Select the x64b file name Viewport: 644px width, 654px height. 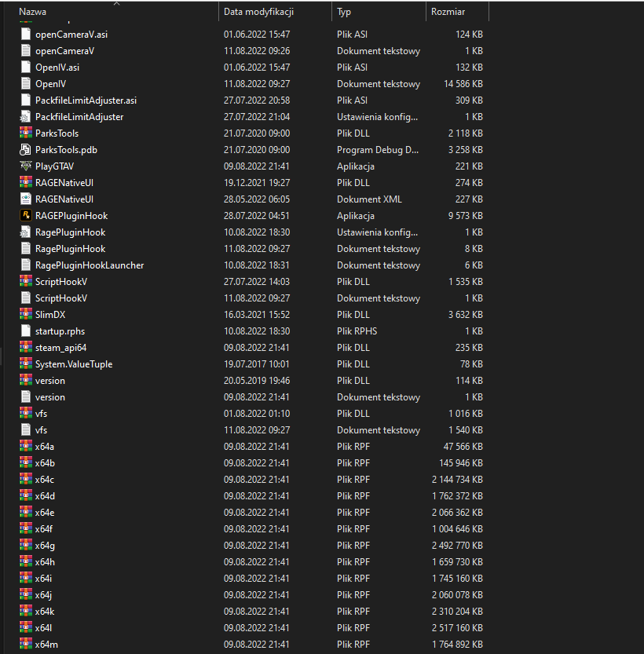[45, 463]
